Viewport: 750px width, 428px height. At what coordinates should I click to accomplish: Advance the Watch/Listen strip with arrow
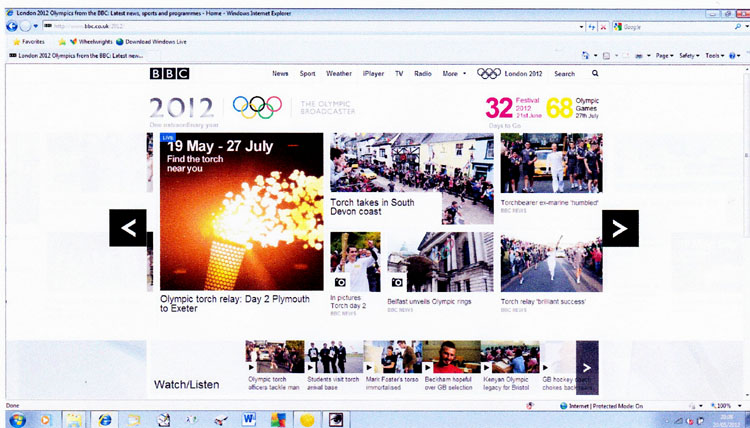pyautogui.click(x=587, y=367)
